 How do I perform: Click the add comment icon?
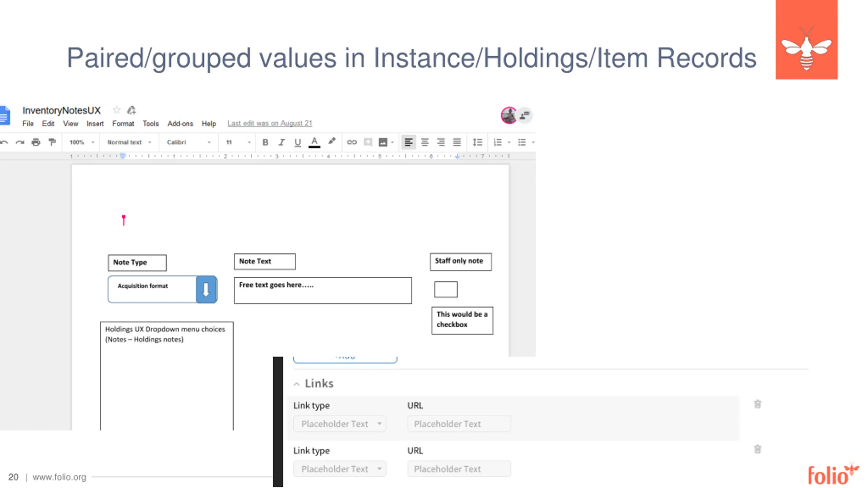[x=368, y=142]
